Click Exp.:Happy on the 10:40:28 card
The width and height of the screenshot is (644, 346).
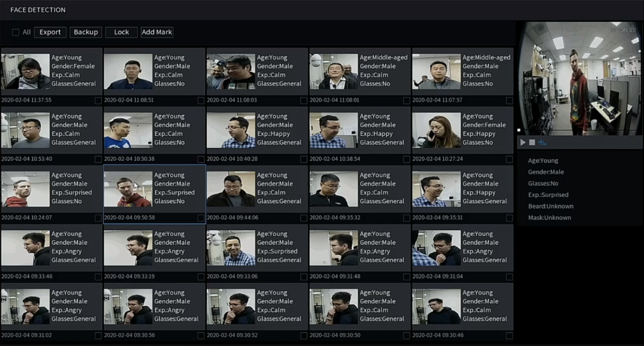click(274, 134)
